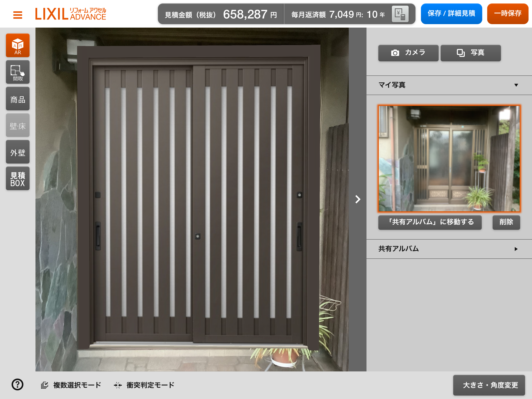Toggle 衝突判定モード collision detection mode

pos(144,385)
